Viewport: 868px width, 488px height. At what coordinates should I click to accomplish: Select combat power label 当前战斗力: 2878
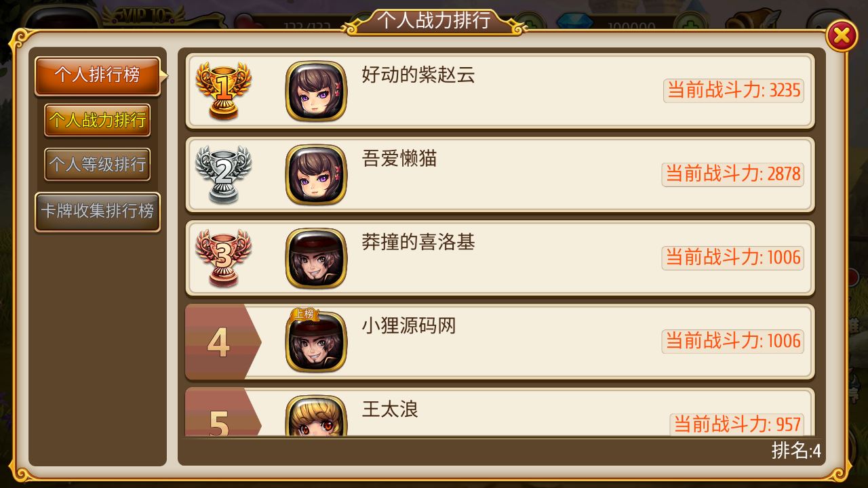coord(733,174)
